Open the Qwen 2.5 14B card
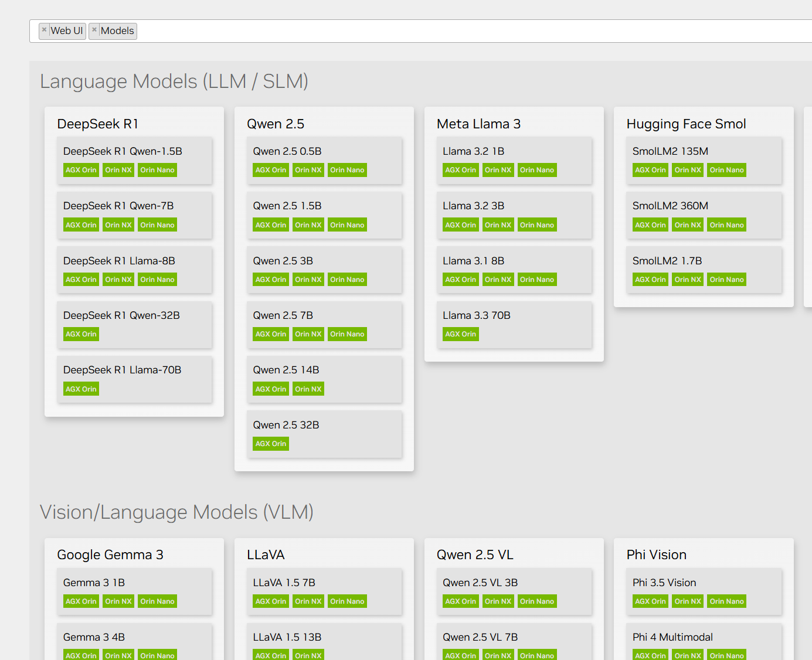Viewport: 812px width, 660px height. point(324,379)
